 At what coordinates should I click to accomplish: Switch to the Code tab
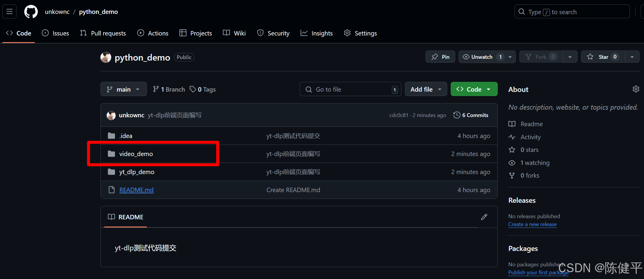point(19,33)
